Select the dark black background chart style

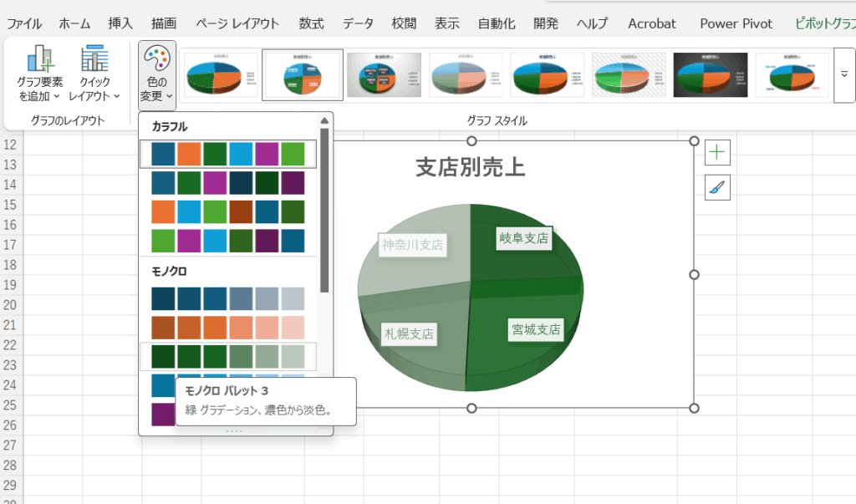pos(711,75)
